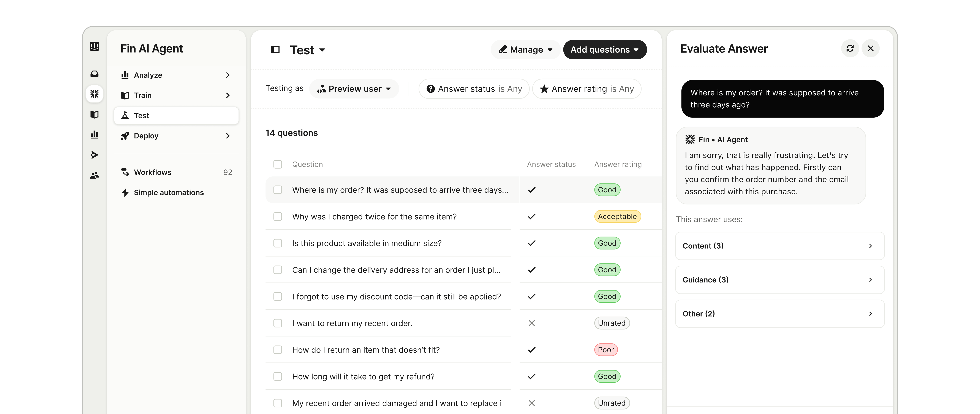Check the checkbox for 'Why was I charged twice'
980x414 pixels.
tap(278, 216)
